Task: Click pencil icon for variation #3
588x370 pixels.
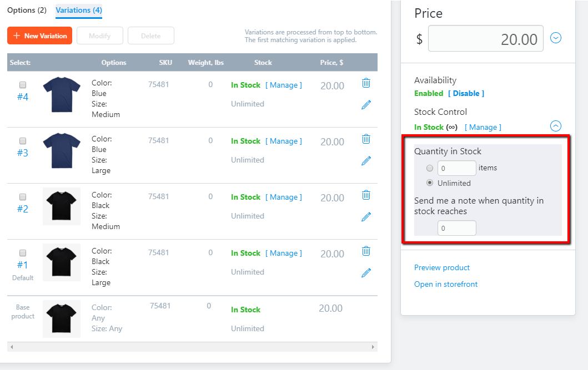Action: (366, 161)
